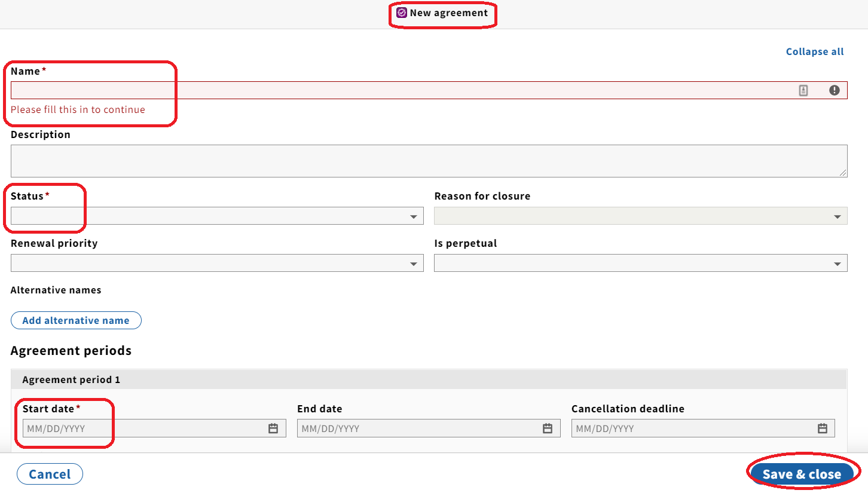
Task: Click the Agreement periods heading
Action: (71, 351)
